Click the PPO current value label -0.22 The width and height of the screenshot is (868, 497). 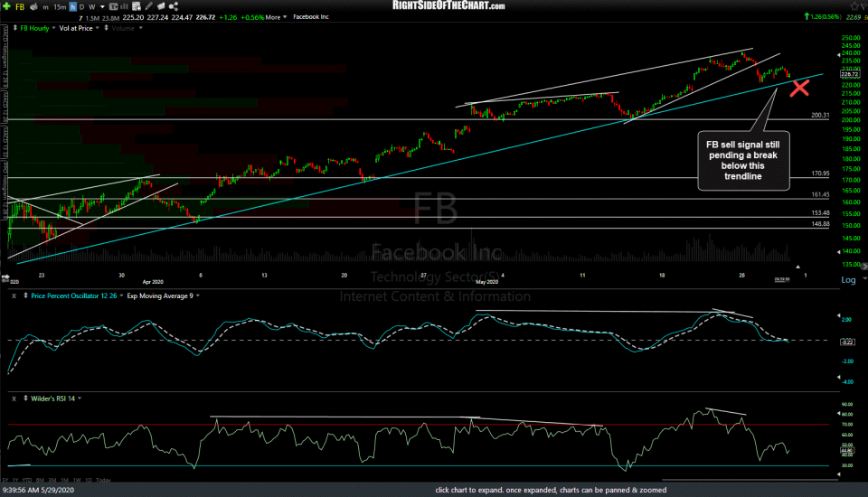coord(847,342)
